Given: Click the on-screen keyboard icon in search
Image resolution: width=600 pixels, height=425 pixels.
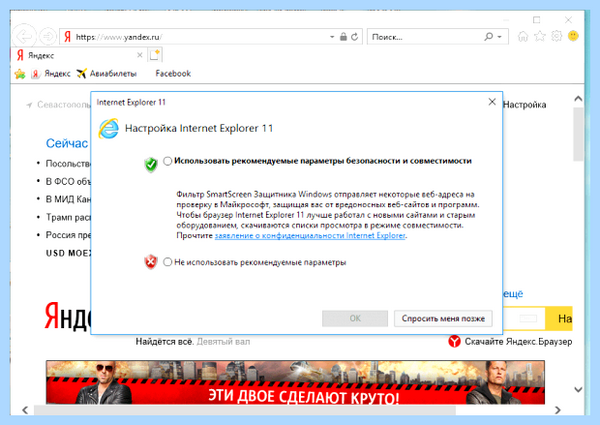Looking at the screenshot, I should (x=528, y=318).
